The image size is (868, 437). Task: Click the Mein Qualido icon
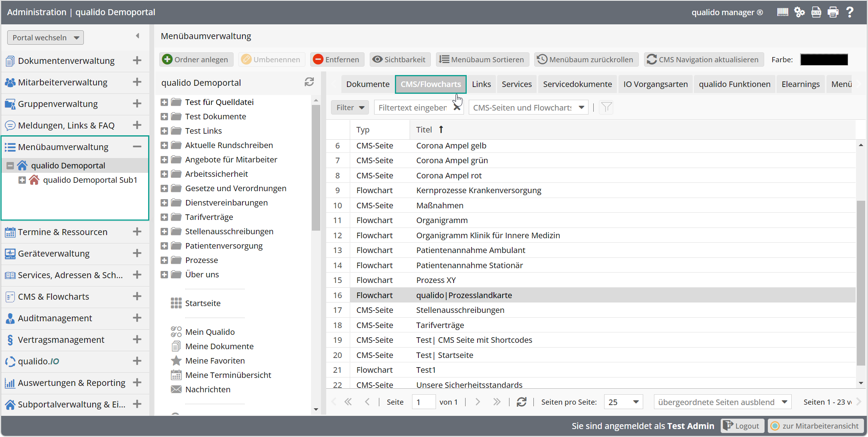tap(176, 332)
